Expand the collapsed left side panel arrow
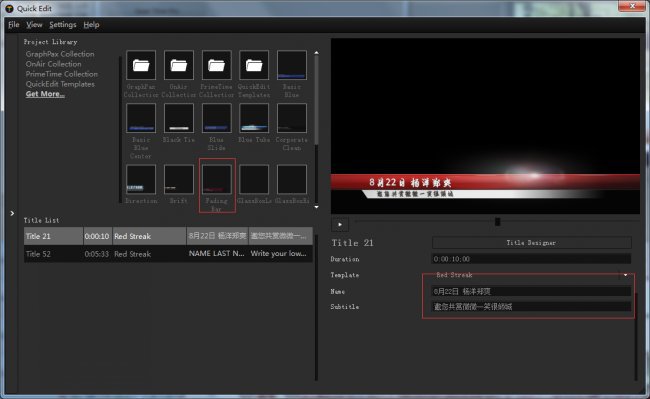The height and width of the screenshot is (399, 650). click(x=12, y=213)
